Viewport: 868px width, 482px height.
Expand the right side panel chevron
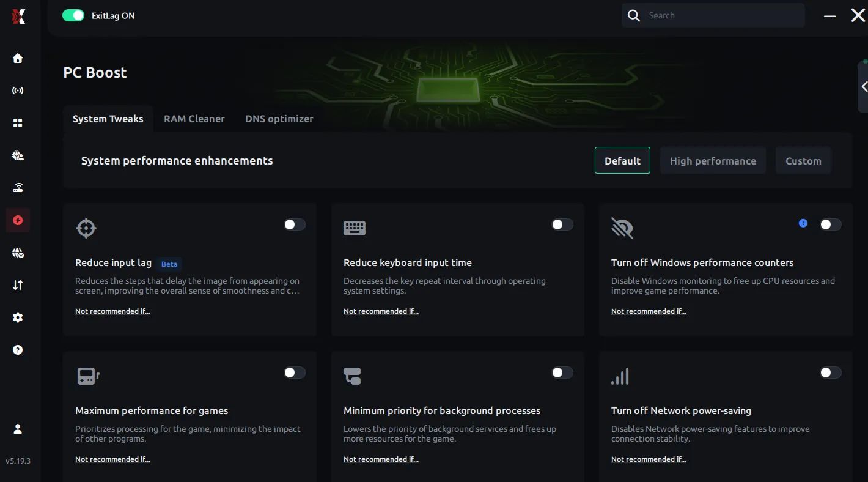click(x=864, y=87)
